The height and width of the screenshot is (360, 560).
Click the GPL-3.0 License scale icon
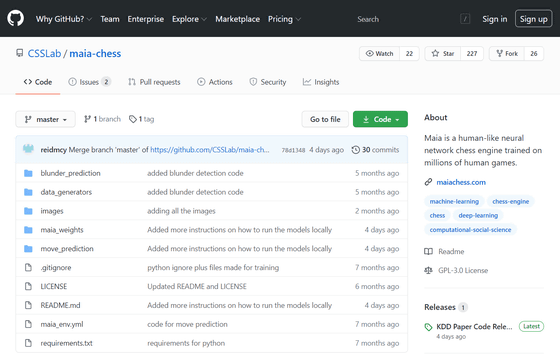coord(428,270)
